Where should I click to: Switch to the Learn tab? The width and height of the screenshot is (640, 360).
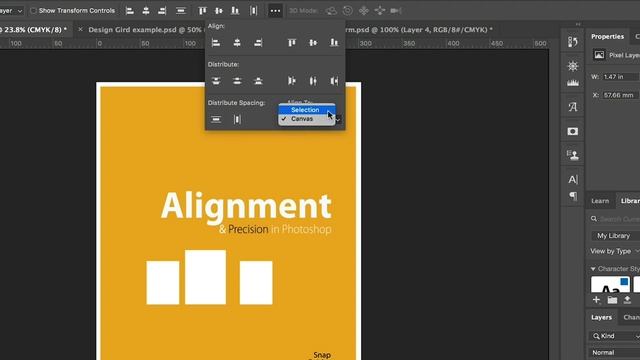[600, 201]
